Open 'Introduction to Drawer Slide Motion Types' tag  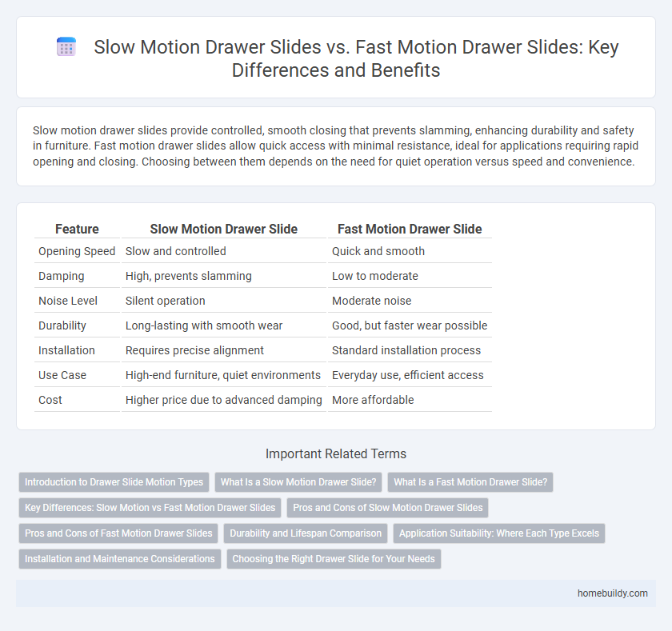[x=114, y=482]
